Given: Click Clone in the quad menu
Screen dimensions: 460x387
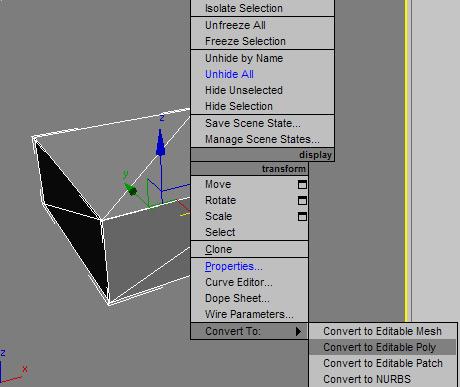Looking at the screenshot, I should 249,249.
